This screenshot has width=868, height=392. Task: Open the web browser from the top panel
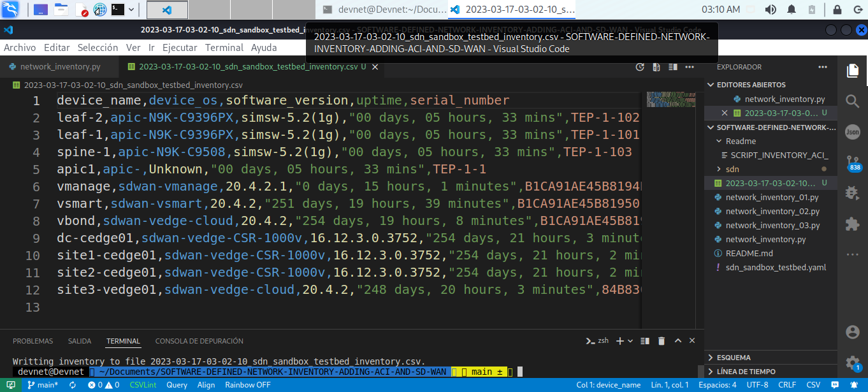pyautogui.click(x=99, y=10)
